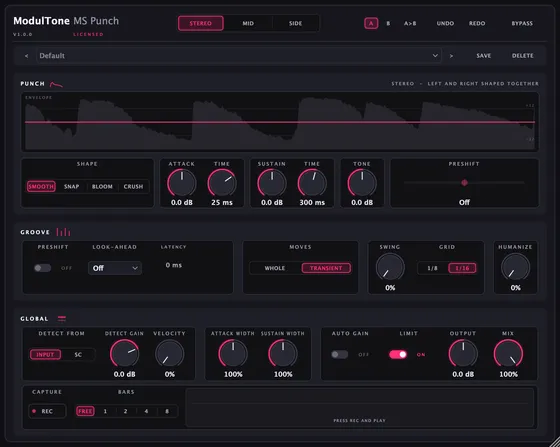Switch to Stereo processing mode
This screenshot has width=560, height=447.
pos(201,23)
